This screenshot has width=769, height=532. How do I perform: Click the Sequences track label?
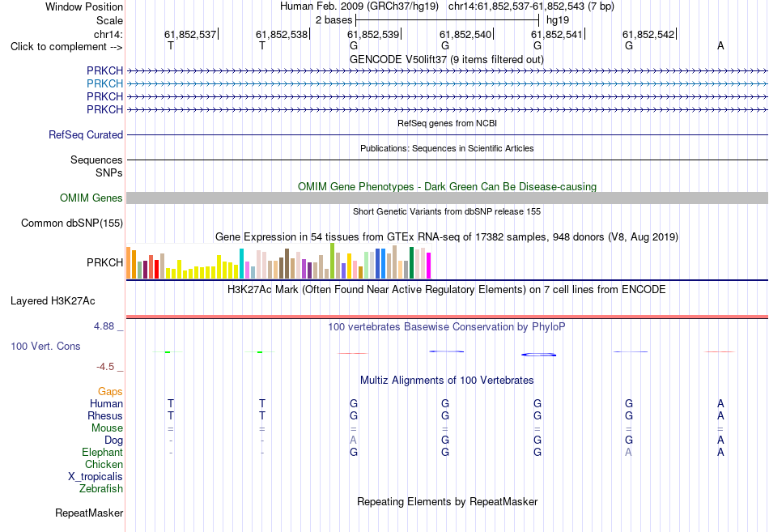[x=96, y=160]
